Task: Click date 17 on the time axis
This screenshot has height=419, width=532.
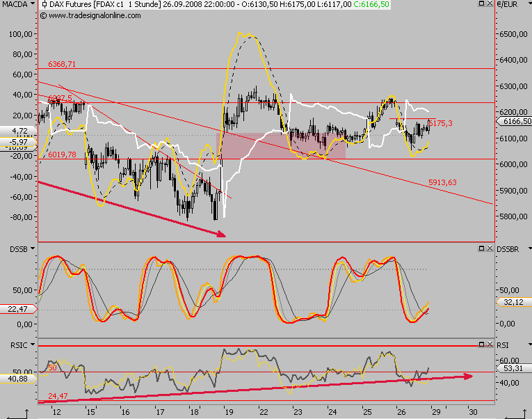Action: coord(160,412)
